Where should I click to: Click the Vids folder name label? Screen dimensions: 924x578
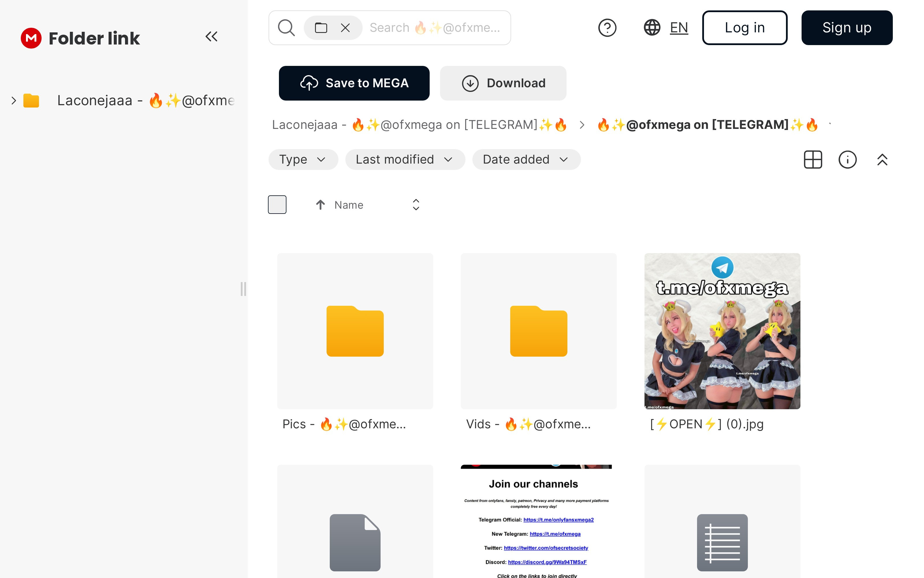pyautogui.click(x=528, y=424)
